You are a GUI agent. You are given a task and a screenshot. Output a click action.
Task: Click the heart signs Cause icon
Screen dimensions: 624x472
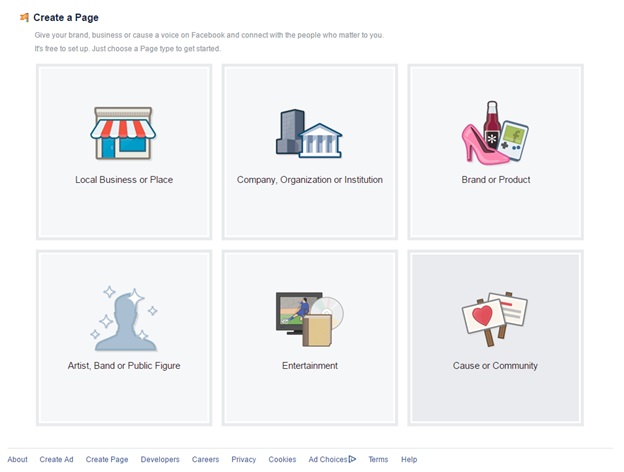pyautogui.click(x=495, y=319)
